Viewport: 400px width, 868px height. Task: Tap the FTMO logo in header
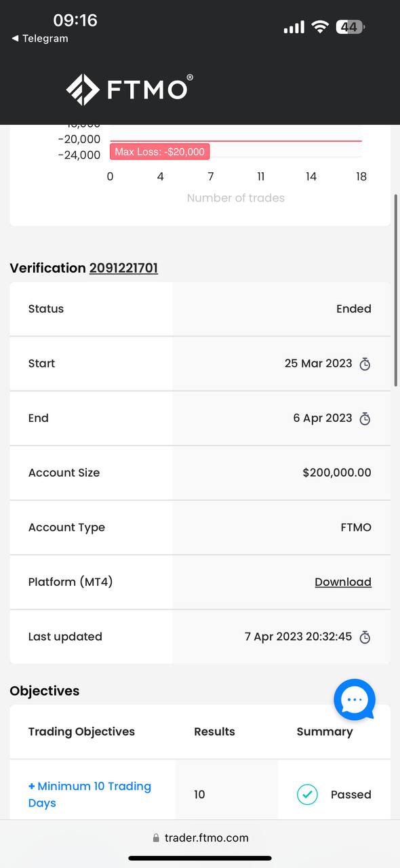(129, 90)
